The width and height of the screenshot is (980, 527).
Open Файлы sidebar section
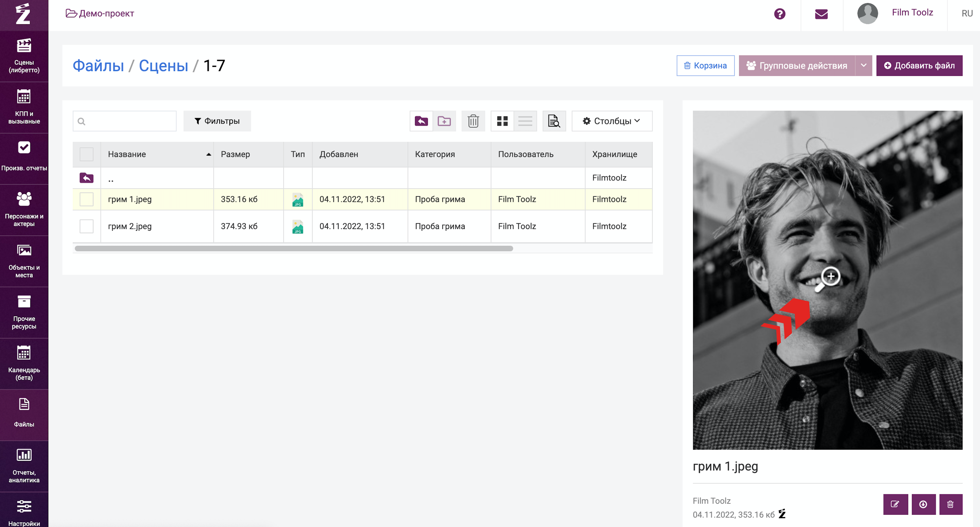pyautogui.click(x=24, y=415)
